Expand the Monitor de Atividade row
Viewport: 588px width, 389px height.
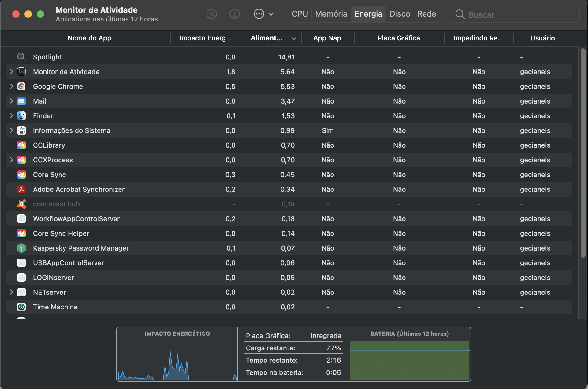click(11, 72)
